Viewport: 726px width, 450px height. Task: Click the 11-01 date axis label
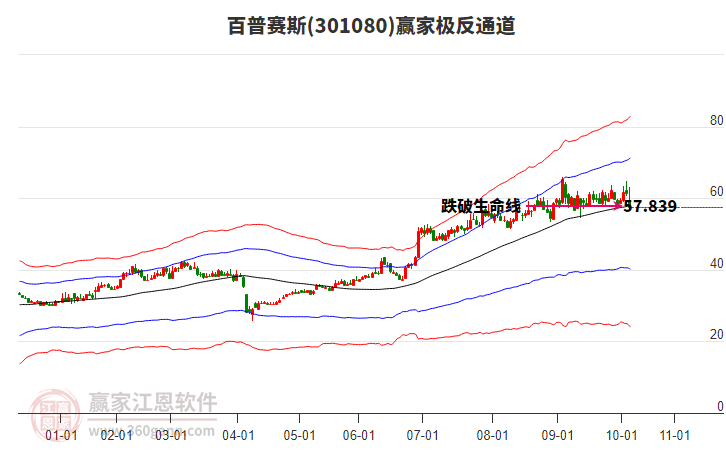pyautogui.click(x=675, y=436)
